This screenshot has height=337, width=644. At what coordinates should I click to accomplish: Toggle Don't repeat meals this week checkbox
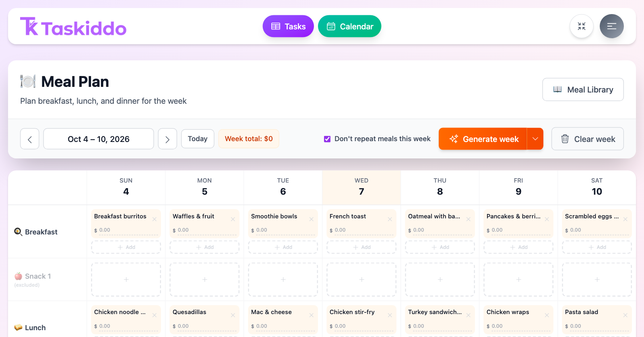click(x=327, y=139)
